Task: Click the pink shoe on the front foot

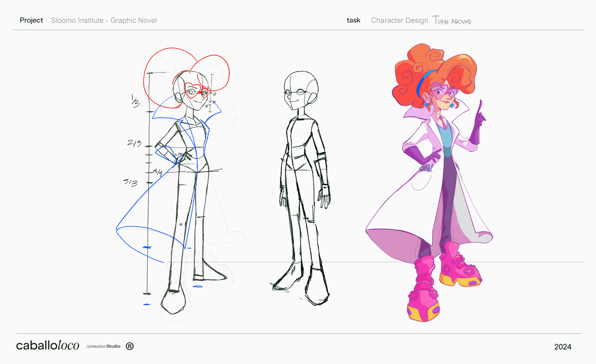Action: (x=423, y=289)
